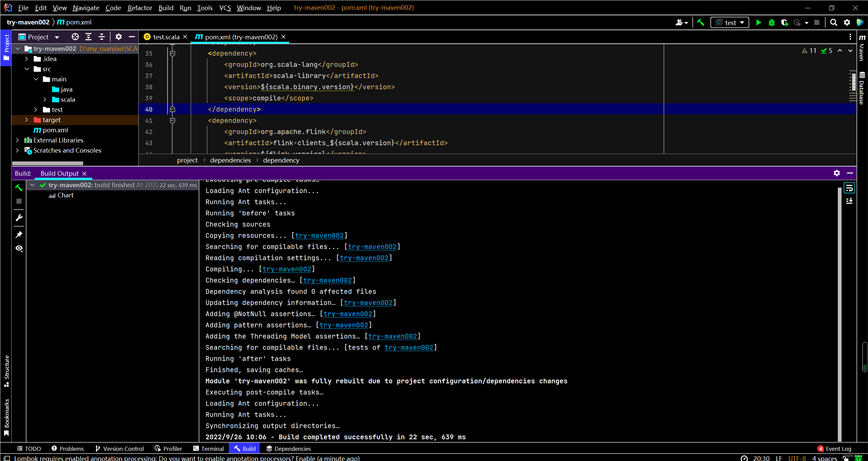Open the eye filter in Build Output toolbar
This screenshot has height=461, width=868.
tap(19, 248)
